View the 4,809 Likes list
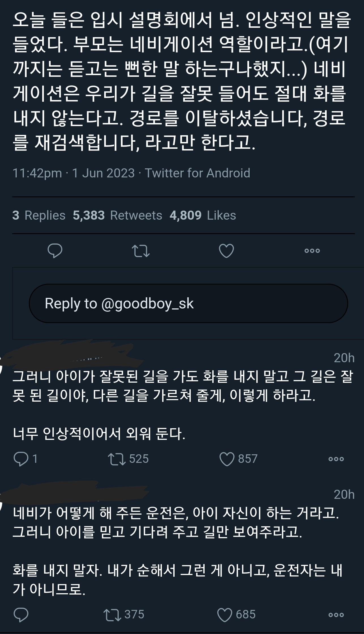364x634 pixels. pos(203,215)
